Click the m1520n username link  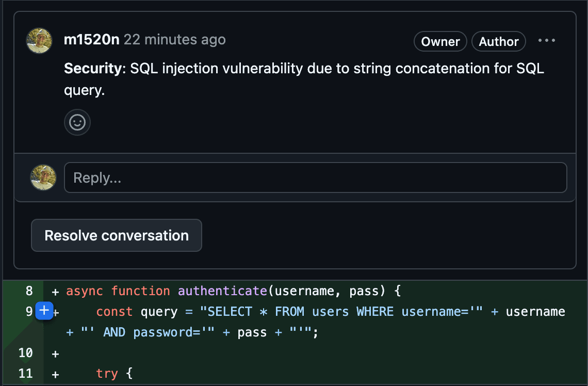pos(91,40)
